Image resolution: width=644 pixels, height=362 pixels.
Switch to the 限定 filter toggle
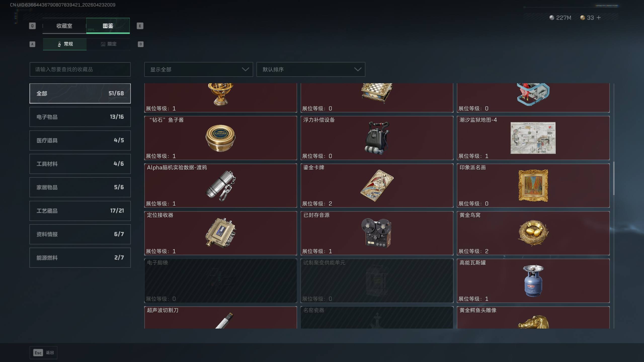pos(108,44)
